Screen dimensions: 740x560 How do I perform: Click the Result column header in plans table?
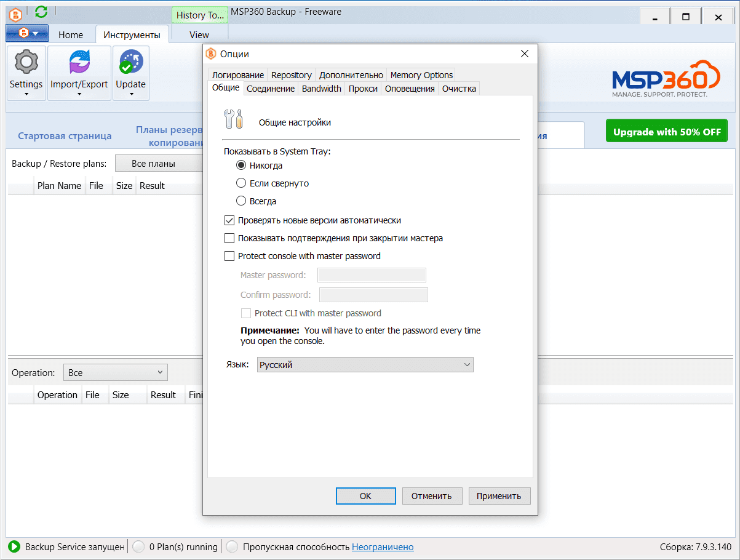152,185
